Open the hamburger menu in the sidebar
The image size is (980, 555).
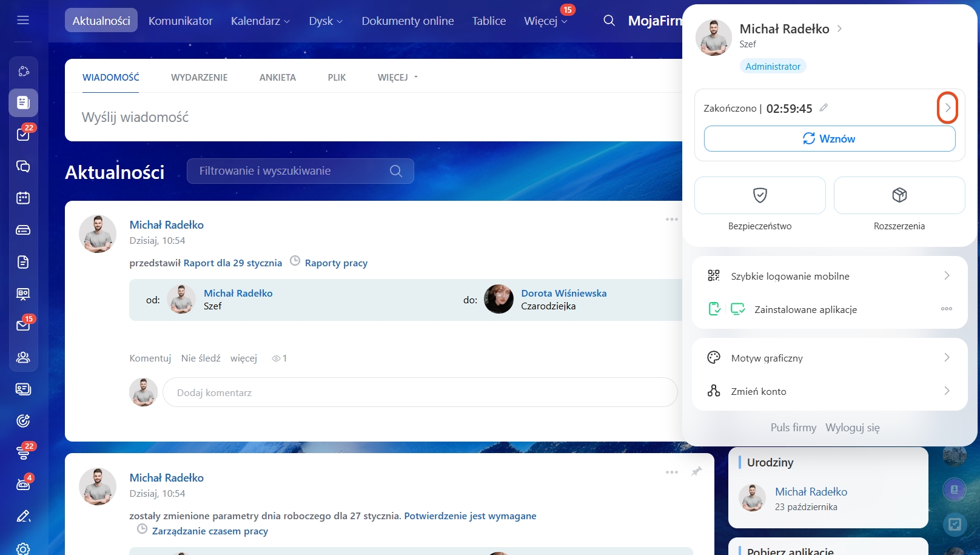tap(23, 21)
